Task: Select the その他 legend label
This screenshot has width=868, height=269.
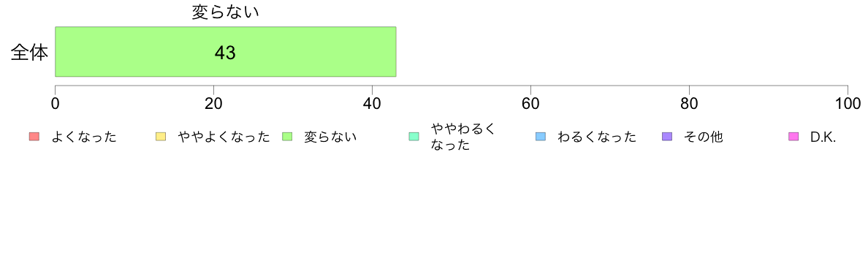Action: coord(703,137)
